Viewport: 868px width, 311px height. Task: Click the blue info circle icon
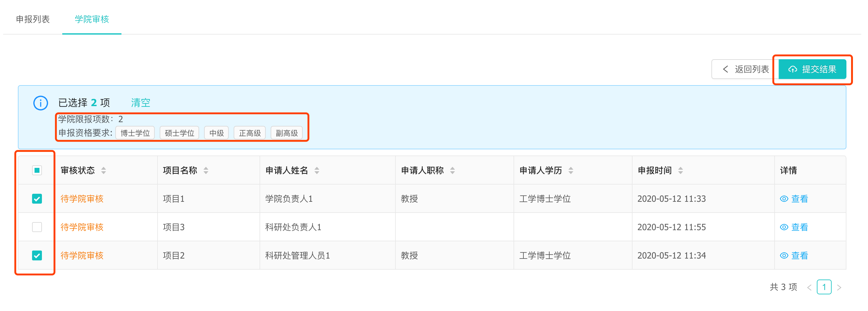click(x=40, y=103)
